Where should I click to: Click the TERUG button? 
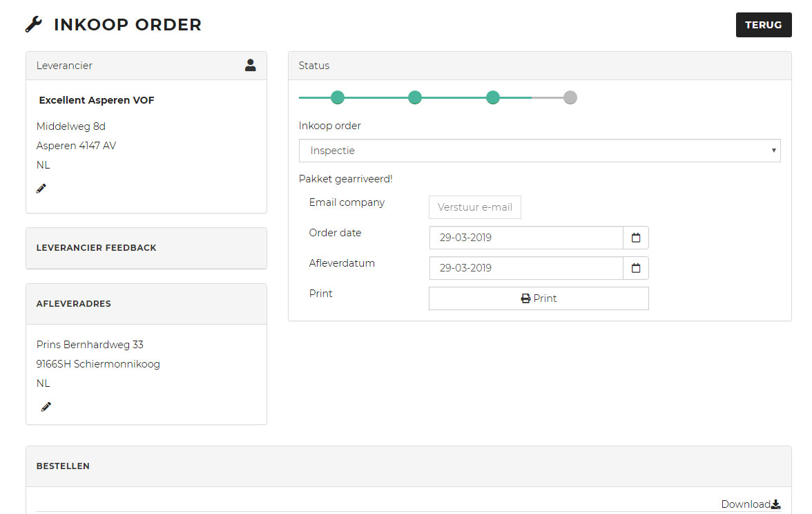764,25
